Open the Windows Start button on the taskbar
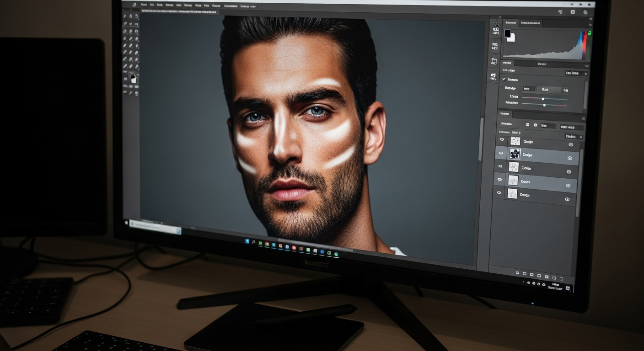 (247, 241)
